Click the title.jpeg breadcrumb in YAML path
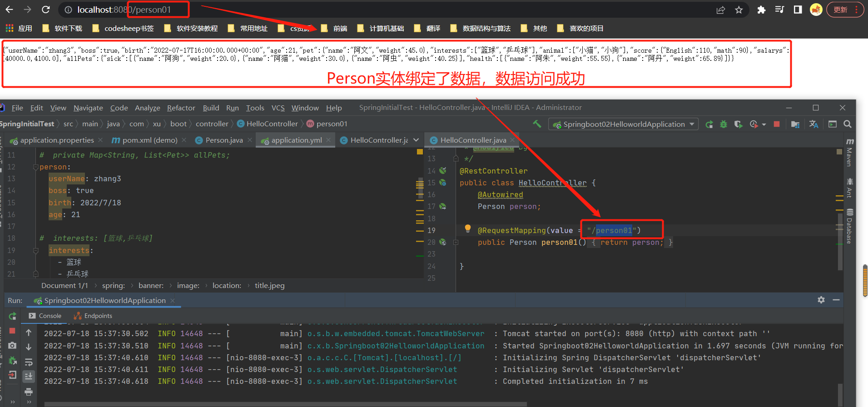Image resolution: width=868 pixels, height=407 pixels. [269, 286]
